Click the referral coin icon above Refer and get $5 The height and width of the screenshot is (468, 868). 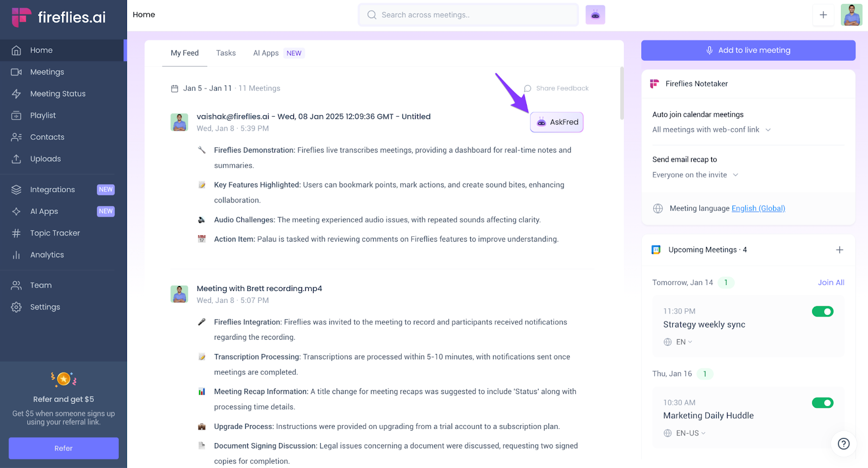63,378
